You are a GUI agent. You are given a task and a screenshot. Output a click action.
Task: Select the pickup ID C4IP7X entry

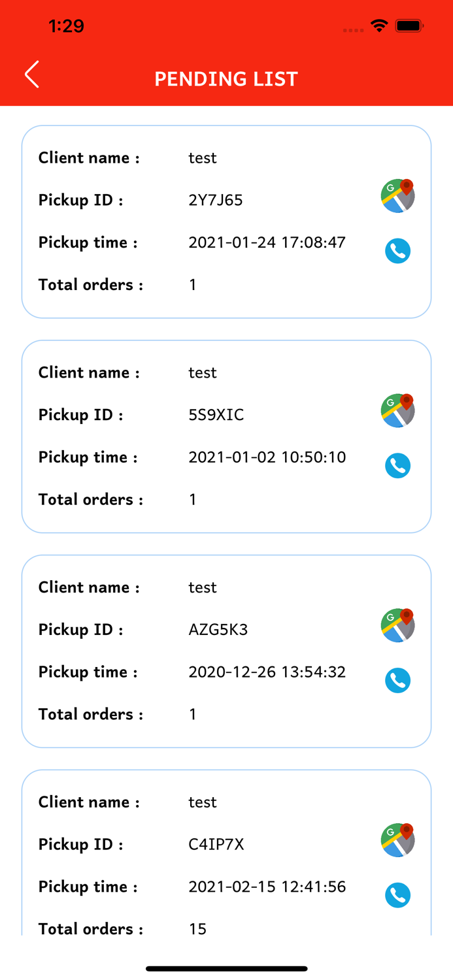[216, 844]
